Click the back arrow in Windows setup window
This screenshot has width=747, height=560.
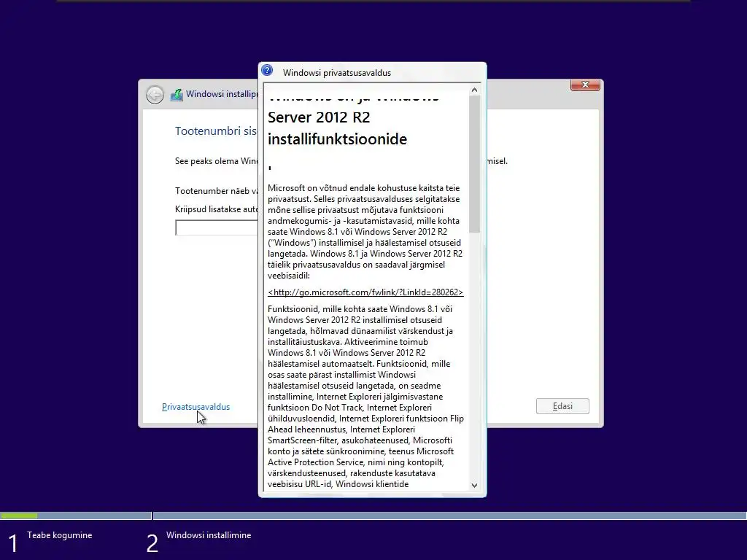tap(155, 94)
